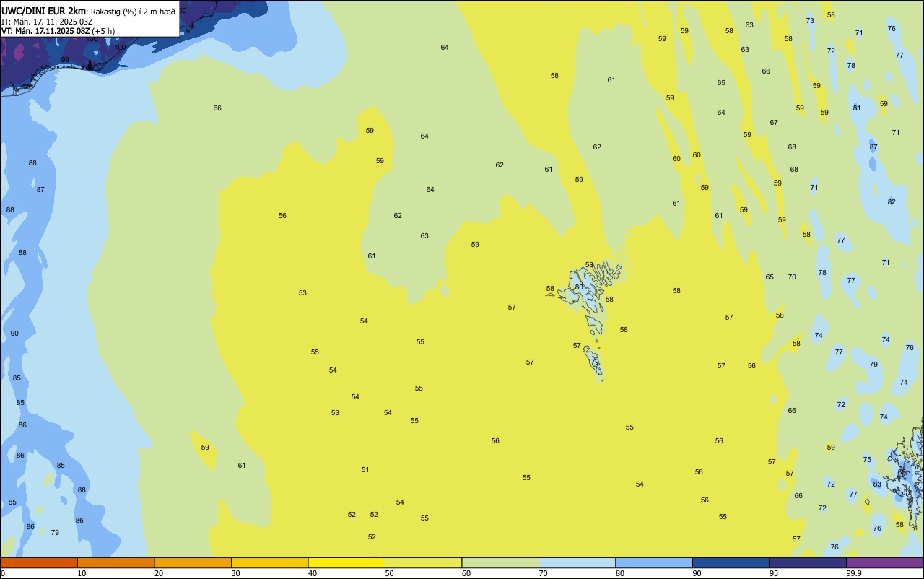Pick the 60–70 light green legend swatch
The height and width of the screenshot is (579, 924).
pos(500,562)
